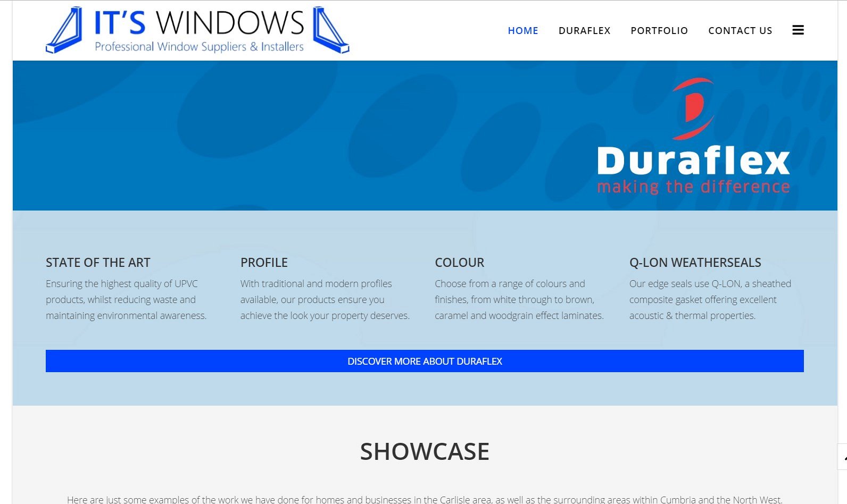Screen dimensions: 847x504
Task: Open the hamburger menu icon
Action: point(798,30)
